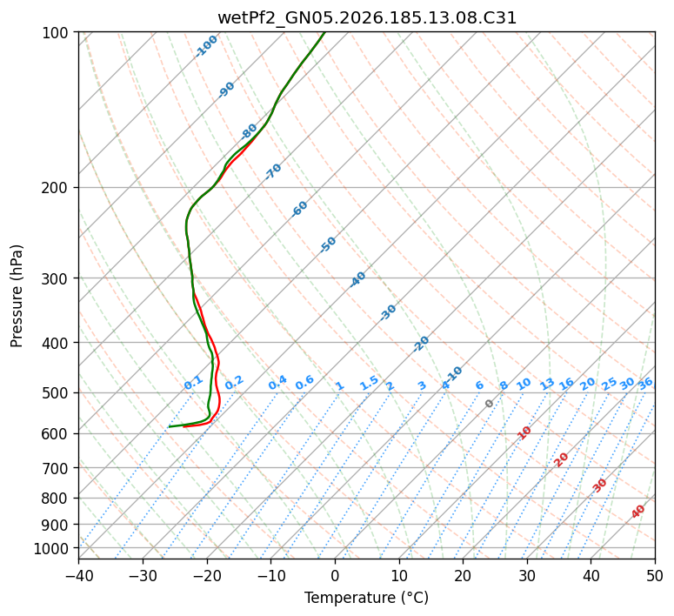The width and height of the screenshot is (674, 616).
Task: Click the plot title wetPf2_GN05.2026.185.13.08.C31
Action: point(367,18)
